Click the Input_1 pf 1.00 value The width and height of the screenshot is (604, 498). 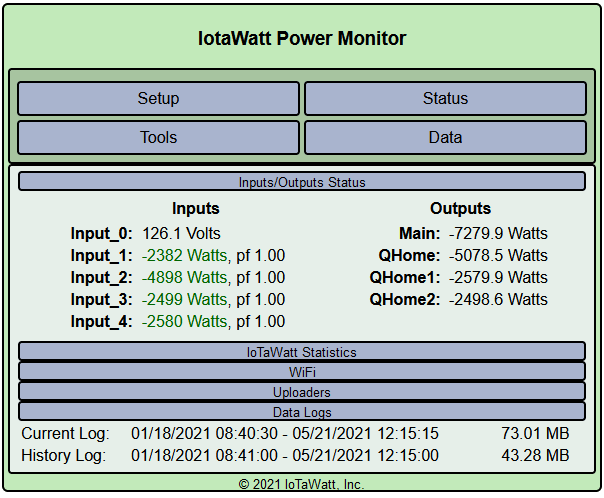[x=261, y=255]
